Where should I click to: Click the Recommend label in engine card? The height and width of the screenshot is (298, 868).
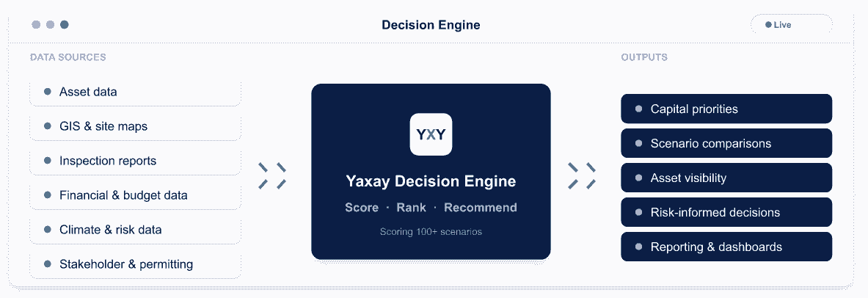(x=481, y=208)
